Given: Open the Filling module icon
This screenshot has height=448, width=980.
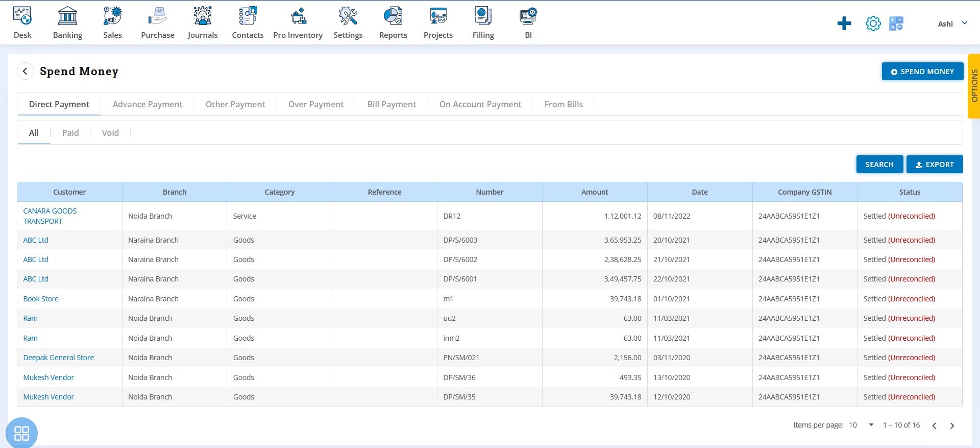Looking at the screenshot, I should [483, 16].
